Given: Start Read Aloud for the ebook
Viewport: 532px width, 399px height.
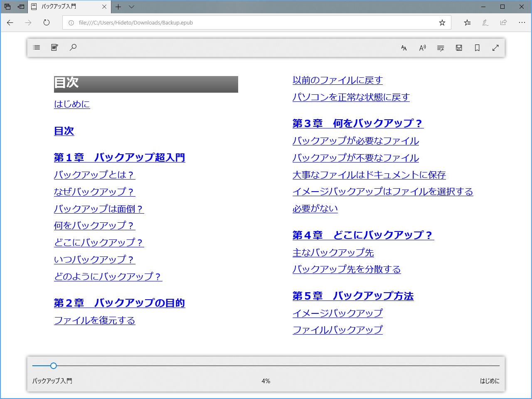Looking at the screenshot, I should (422, 48).
